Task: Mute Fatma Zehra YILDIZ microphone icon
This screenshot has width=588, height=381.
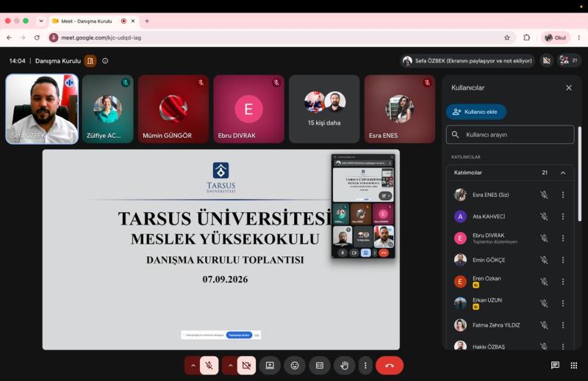Action: coord(544,325)
